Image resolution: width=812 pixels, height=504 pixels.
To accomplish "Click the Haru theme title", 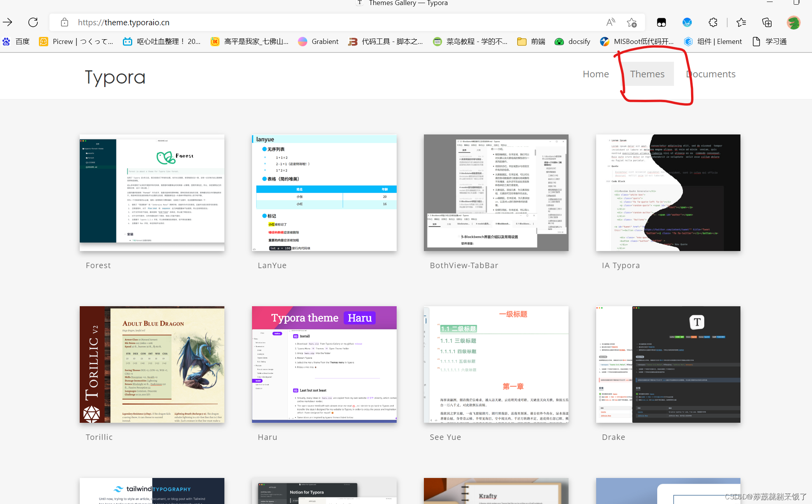I will point(268,437).
